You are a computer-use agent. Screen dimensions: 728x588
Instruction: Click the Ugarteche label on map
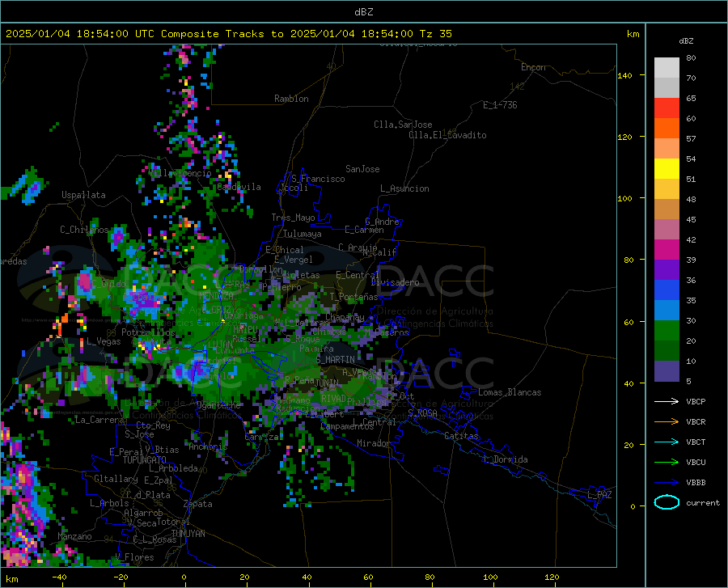coord(218,404)
